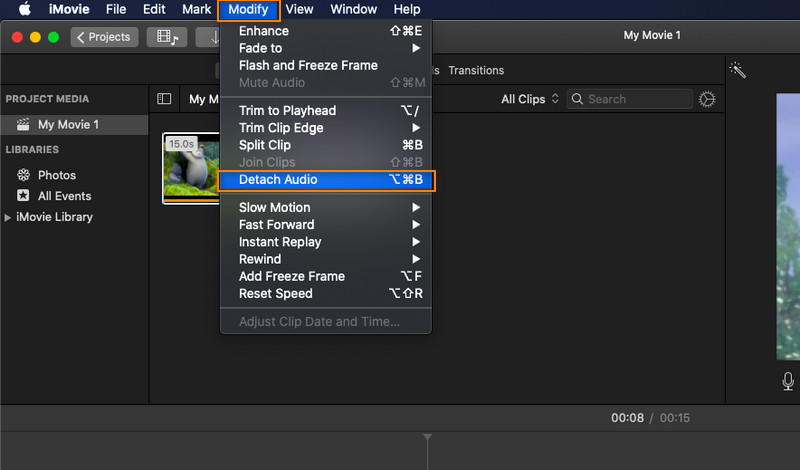Expand the Fade to submenu
The height and width of the screenshot is (470, 800).
pyautogui.click(x=326, y=48)
